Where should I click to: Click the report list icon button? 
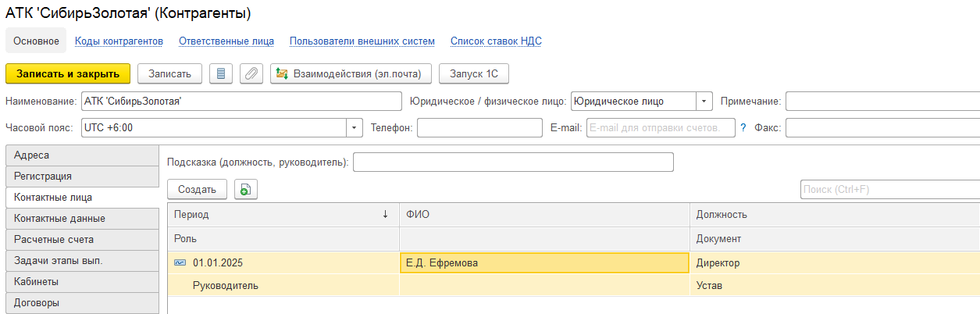pyautogui.click(x=221, y=73)
